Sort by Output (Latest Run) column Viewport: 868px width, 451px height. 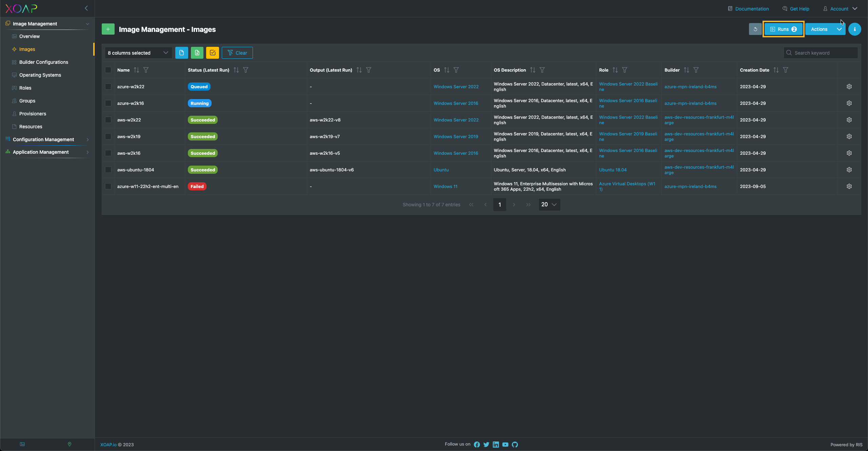[359, 70]
